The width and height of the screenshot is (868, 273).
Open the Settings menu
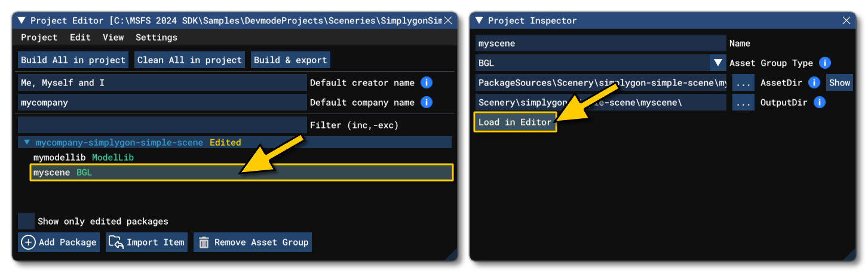(156, 37)
